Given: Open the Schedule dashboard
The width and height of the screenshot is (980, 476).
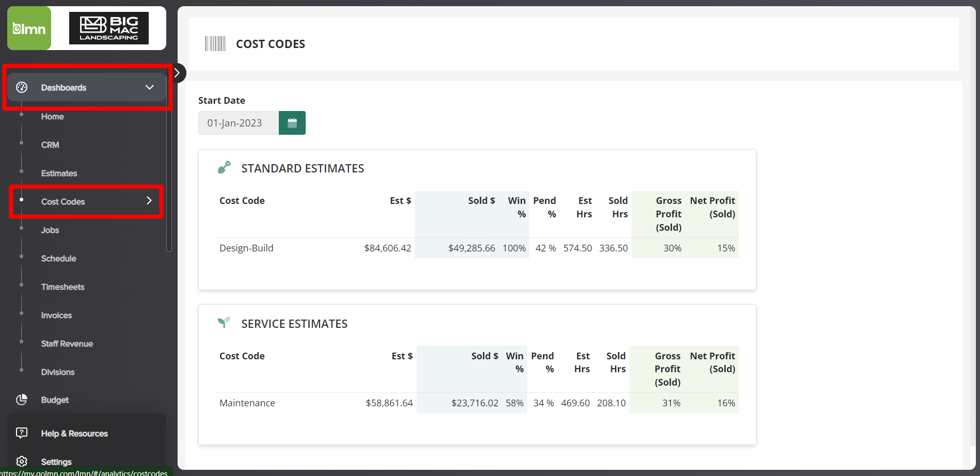Looking at the screenshot, I should pyautogui.click(x=58, y=259).
